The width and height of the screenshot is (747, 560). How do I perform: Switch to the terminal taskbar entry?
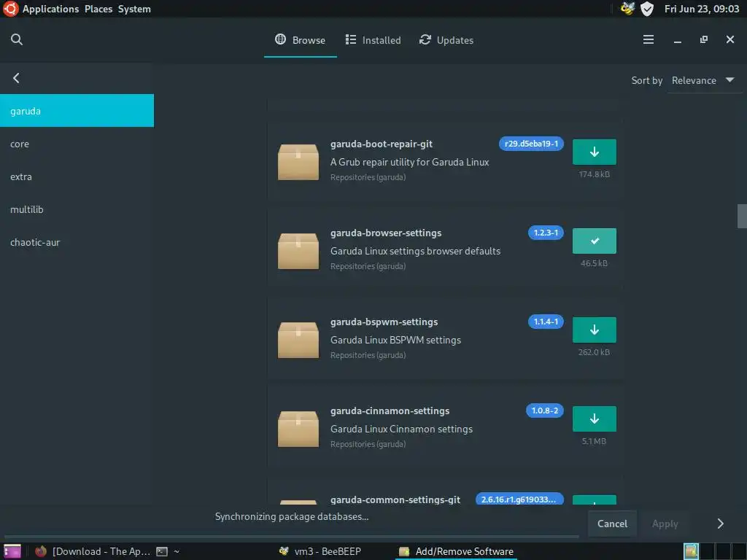tap(169, 551)
